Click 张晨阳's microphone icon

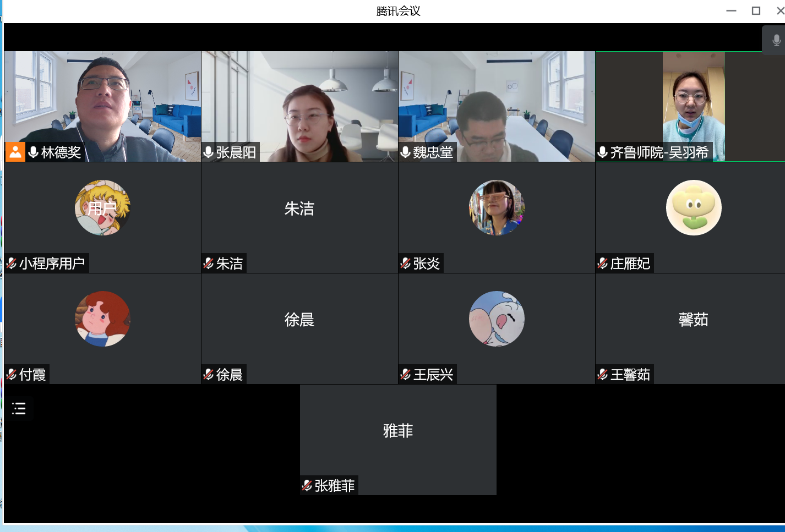(209, 152)
